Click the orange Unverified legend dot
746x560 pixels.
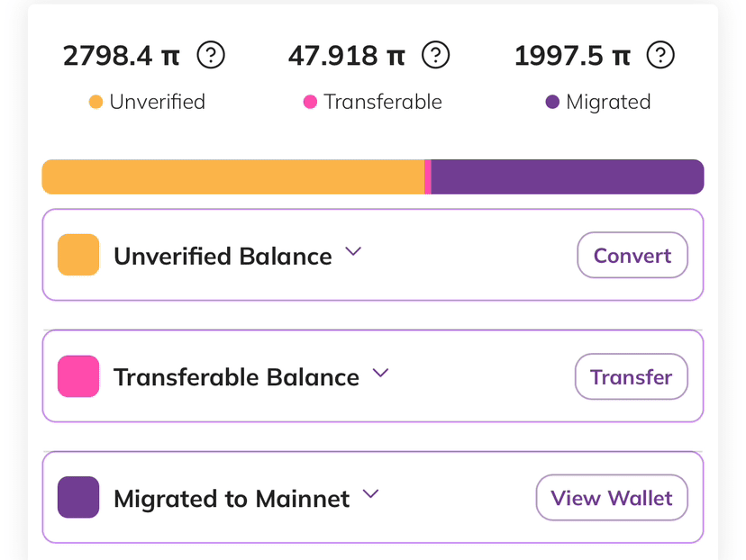(96, 102)
